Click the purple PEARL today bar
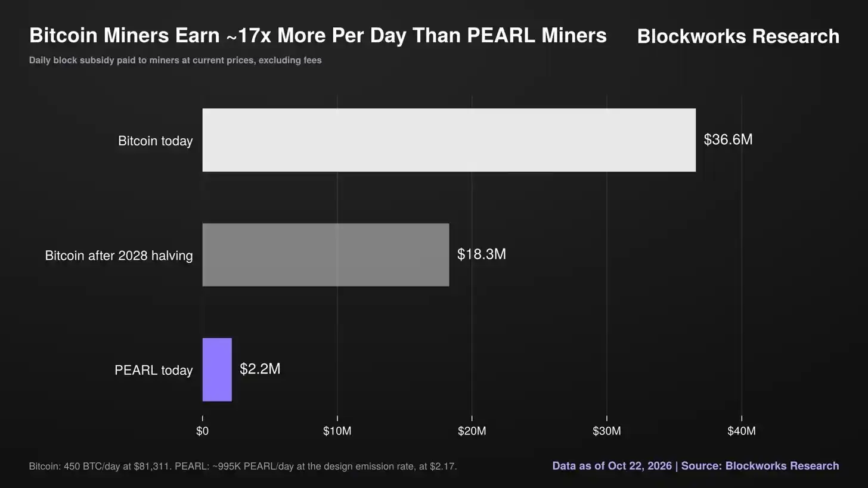Screen dimensions: 868x488 [x=217, y=369]
